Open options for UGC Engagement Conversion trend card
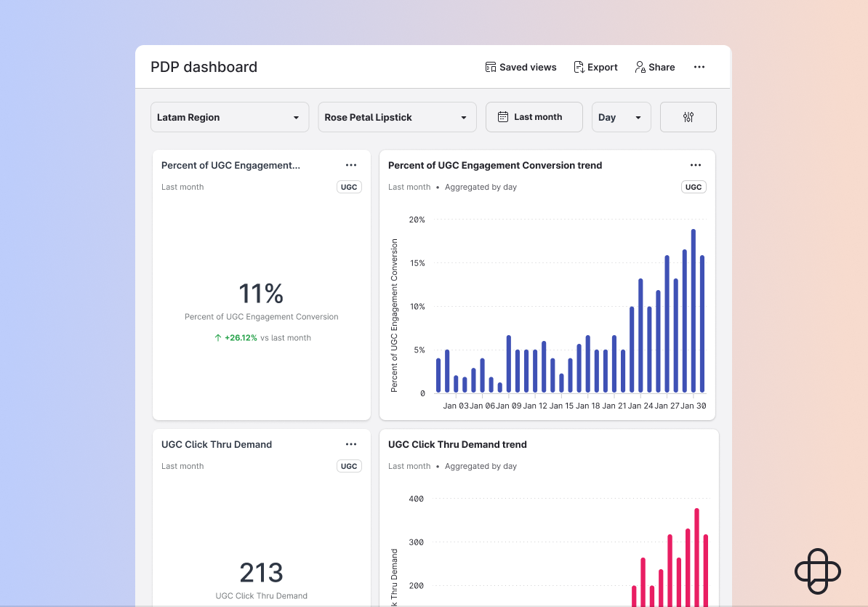The image size is (868, 607). coord(695,165)
